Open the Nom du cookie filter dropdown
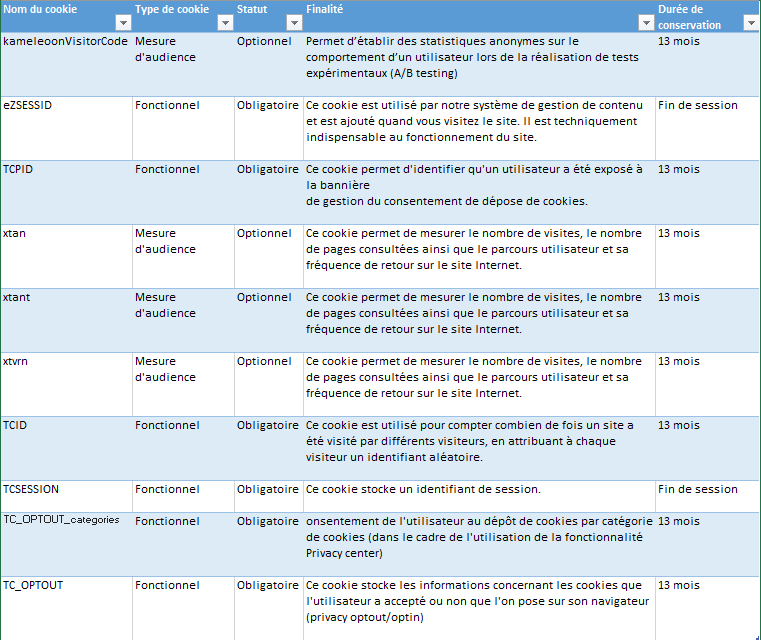Viewport: 761px width, 640px height. tap(123, 23)
